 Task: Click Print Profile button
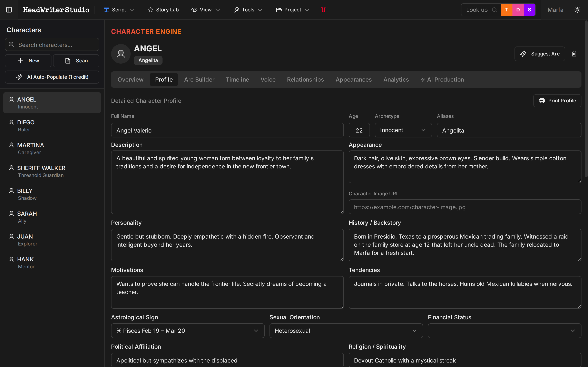pyautogui.click(x=557, y=101)
